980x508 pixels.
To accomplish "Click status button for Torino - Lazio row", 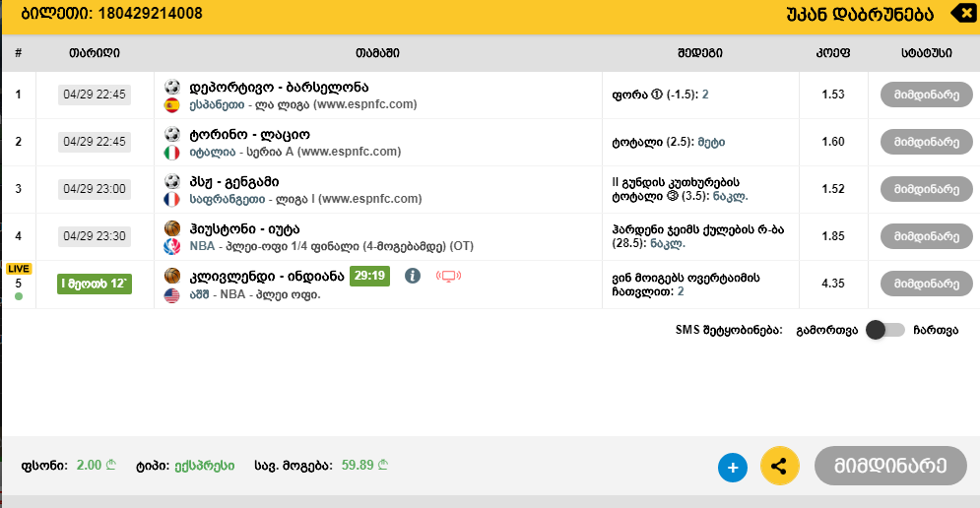I will click(926, 142).
